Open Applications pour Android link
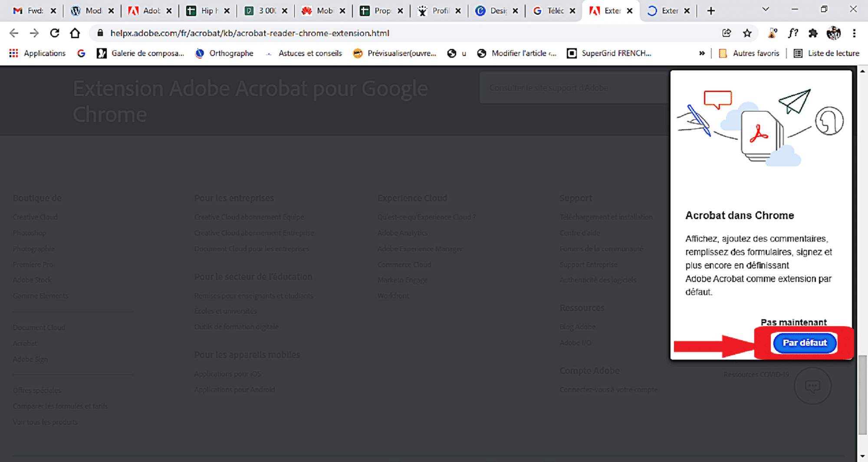 pyautogui.click(x=234, y=390)
